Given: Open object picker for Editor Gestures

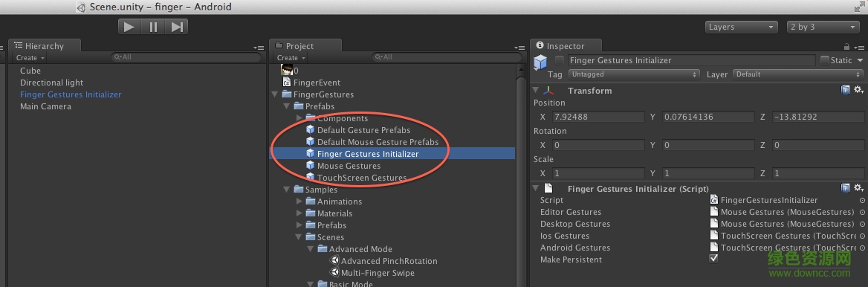Looking at the screenshot, I should (863, 212).
